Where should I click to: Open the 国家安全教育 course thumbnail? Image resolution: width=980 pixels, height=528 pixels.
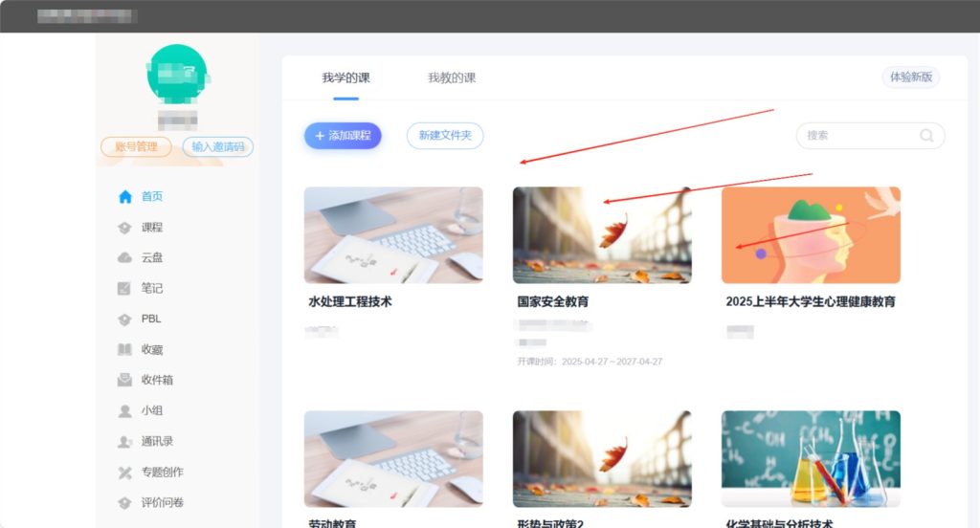pyautogui.click(x=602, y=235)
